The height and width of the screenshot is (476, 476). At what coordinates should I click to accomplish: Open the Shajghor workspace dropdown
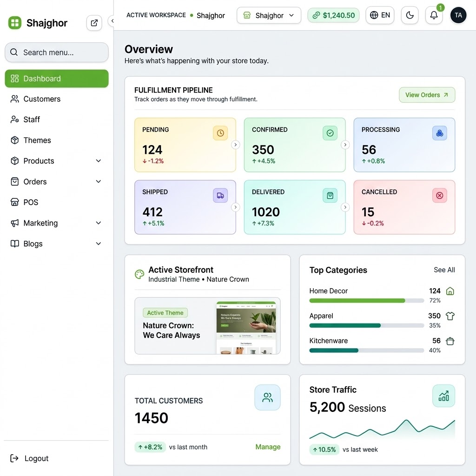[269, 15]
